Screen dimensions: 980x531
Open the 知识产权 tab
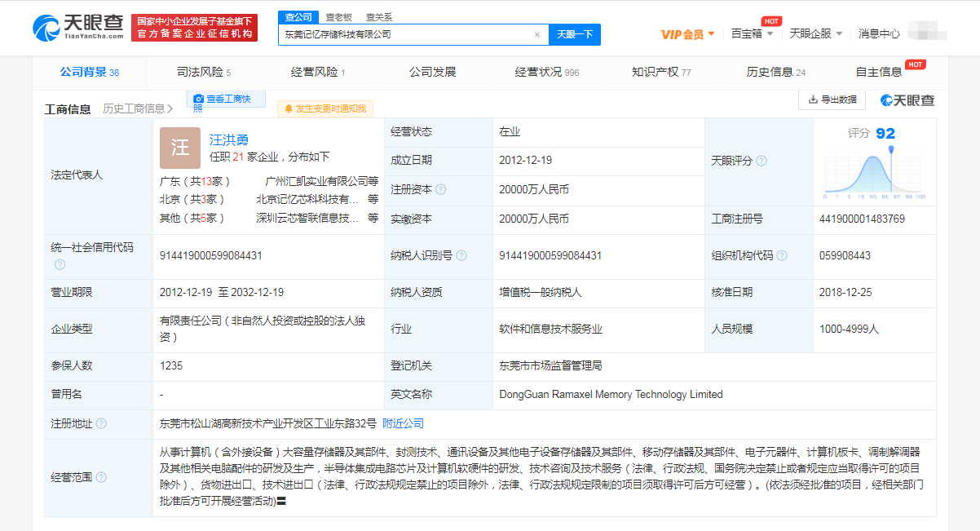(661, 72)
